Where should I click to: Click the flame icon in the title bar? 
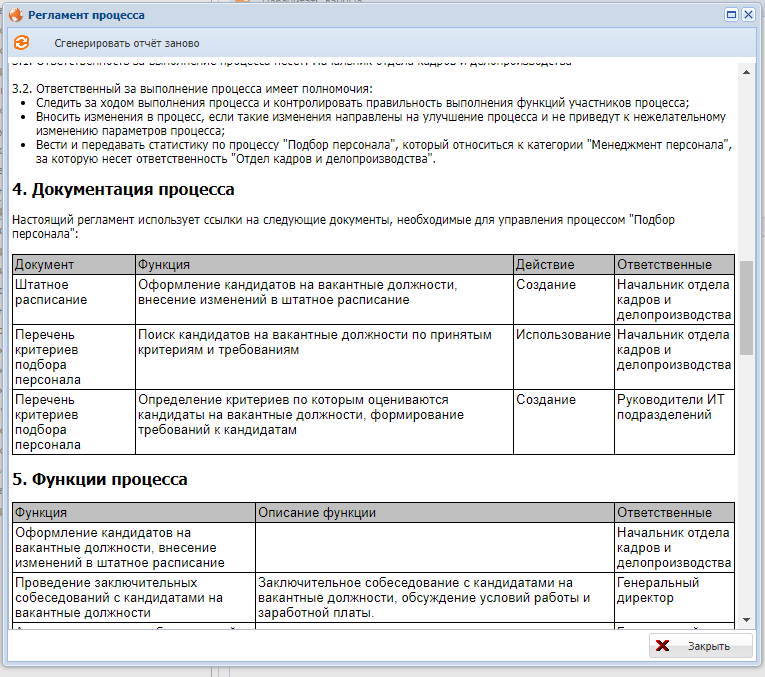[x=15, y=16]
